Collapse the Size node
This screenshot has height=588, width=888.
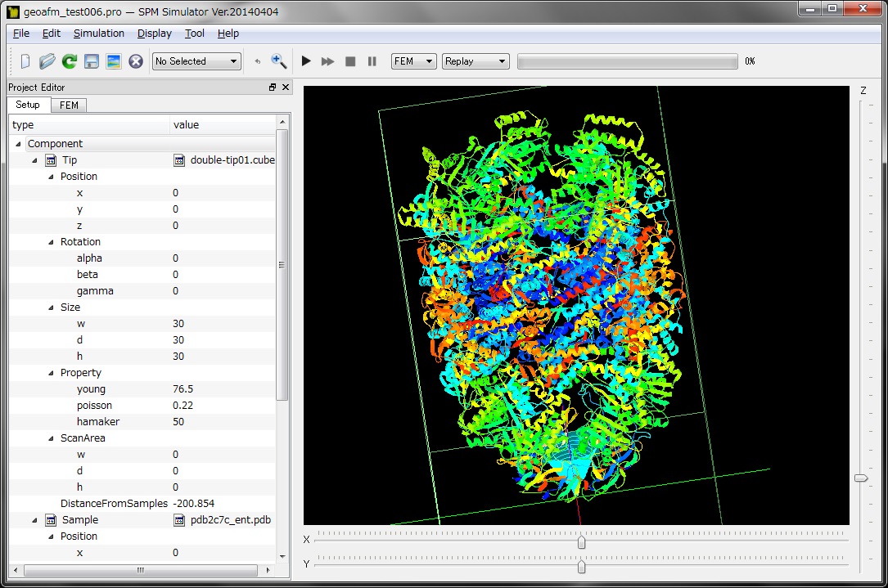(x=51, y=307)
